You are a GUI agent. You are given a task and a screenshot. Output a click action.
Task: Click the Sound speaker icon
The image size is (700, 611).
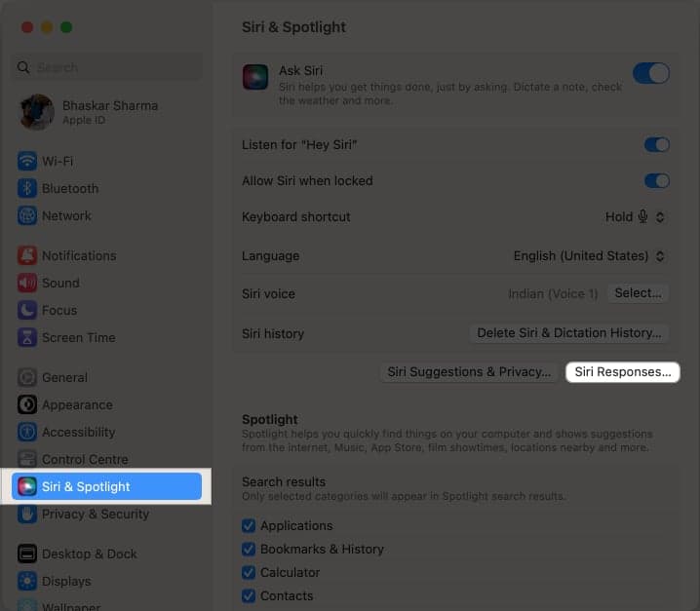pyautogui.click(x=27, y=283)
